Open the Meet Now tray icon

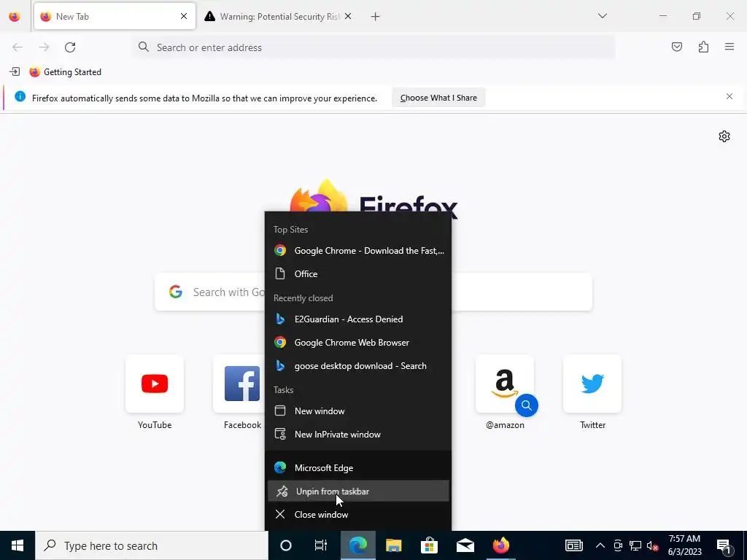[x=618, y=545]
